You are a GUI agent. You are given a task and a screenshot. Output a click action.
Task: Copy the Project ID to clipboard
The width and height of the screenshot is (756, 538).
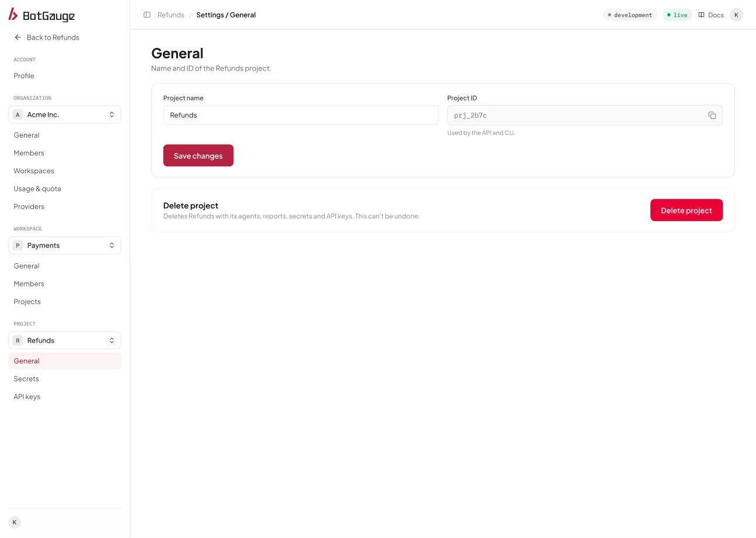(712, 116)
